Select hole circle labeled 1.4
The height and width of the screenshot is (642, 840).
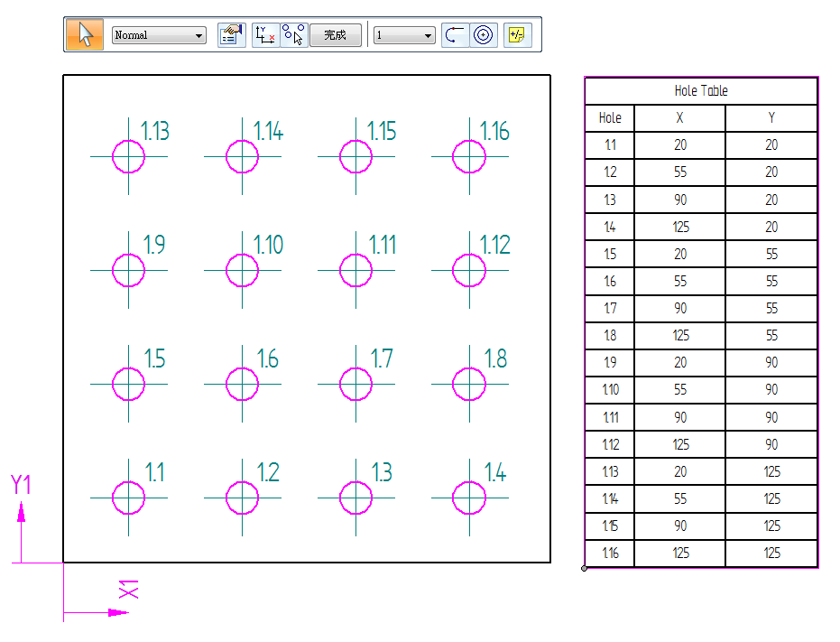pyautogui.click(x=469, y=498)
